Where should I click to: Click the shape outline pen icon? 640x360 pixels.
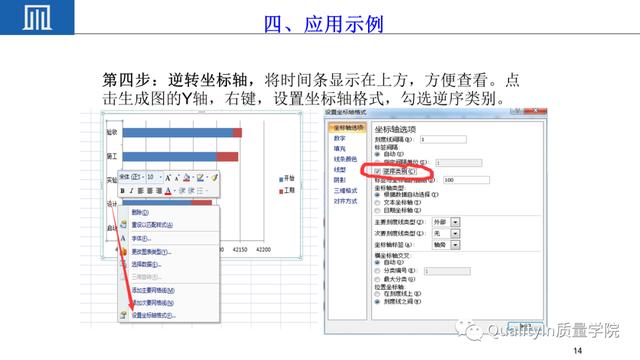click(200, 178)
